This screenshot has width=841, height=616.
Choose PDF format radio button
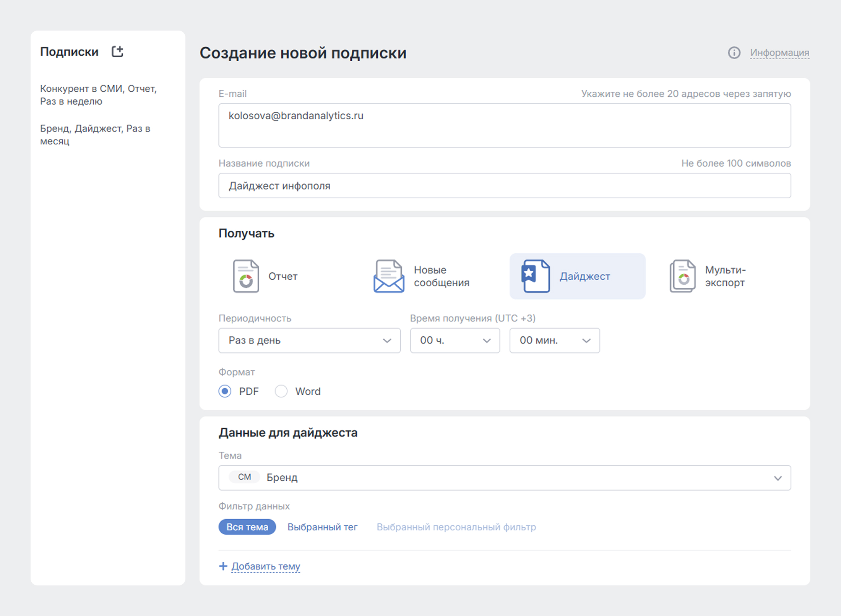point(225,391)
